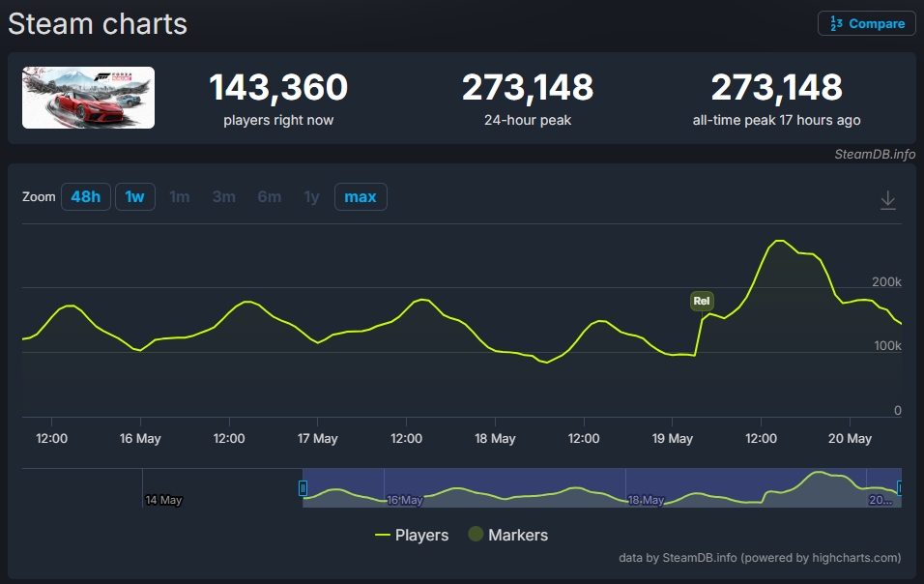Select the 3m zoom option

click(x=224, y=197)
